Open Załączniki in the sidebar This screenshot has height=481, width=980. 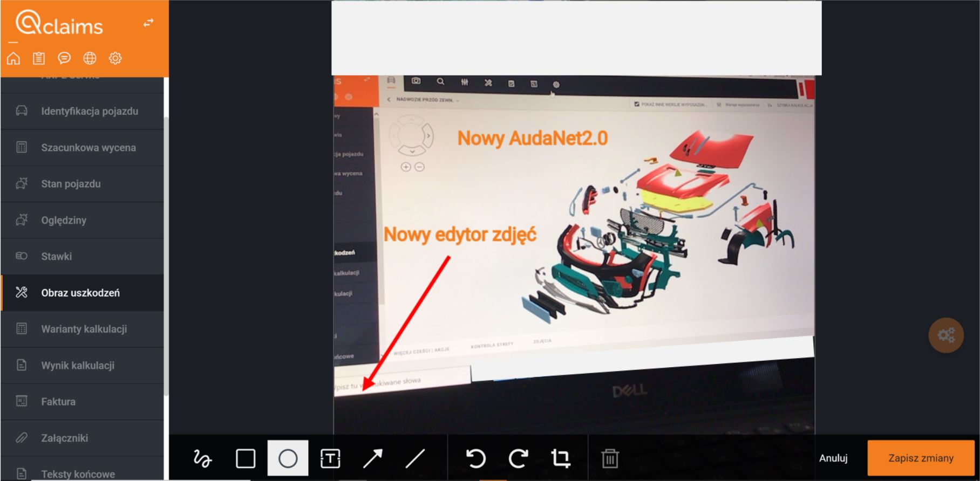[82, 438]
